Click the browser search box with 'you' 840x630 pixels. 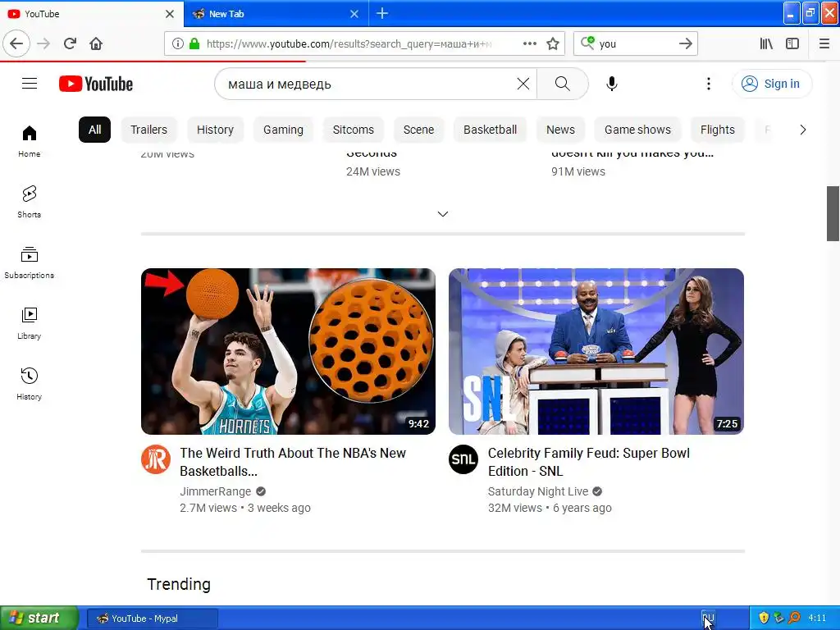635,43
